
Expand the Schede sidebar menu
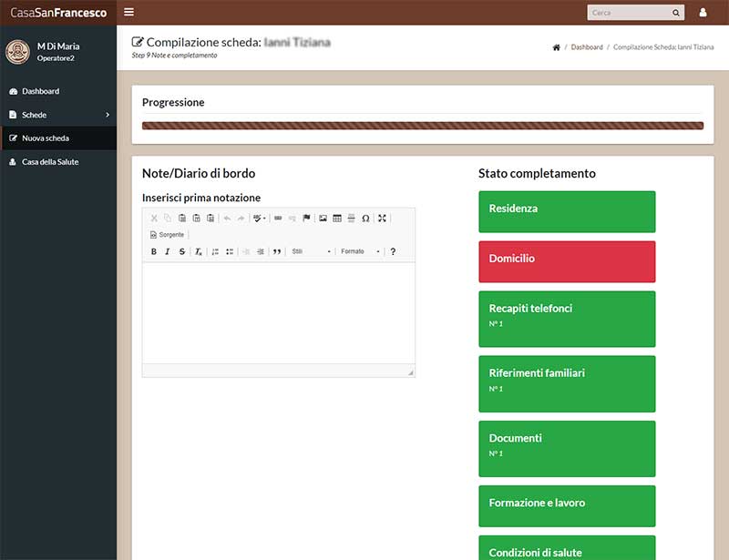(58, 115)
